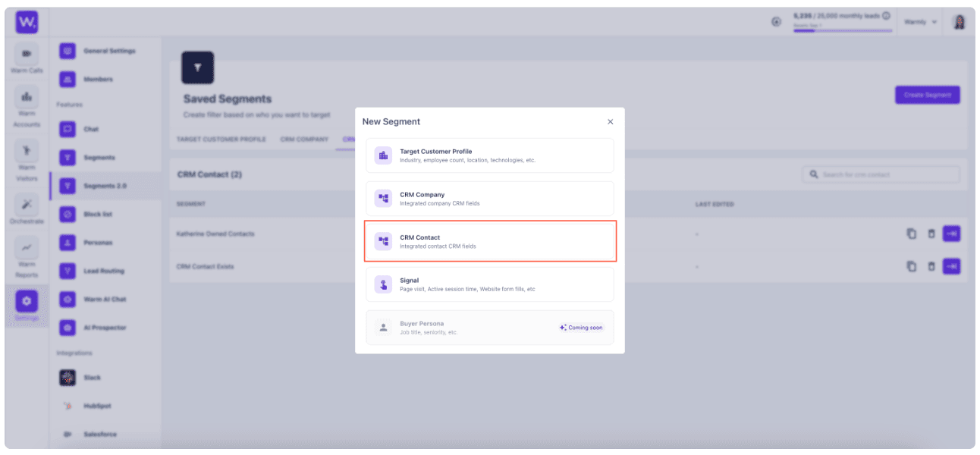Open the user avatar menu

960,22
